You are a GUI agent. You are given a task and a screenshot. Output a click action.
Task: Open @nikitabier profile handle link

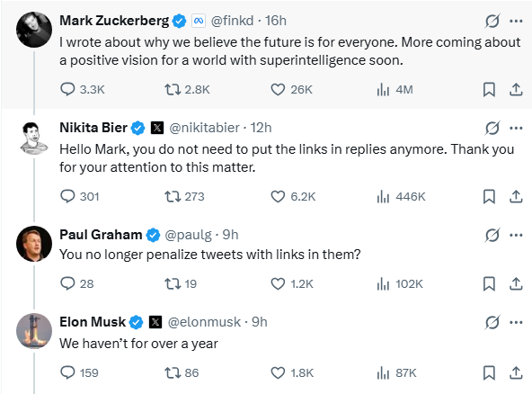[x=204, y=128]
